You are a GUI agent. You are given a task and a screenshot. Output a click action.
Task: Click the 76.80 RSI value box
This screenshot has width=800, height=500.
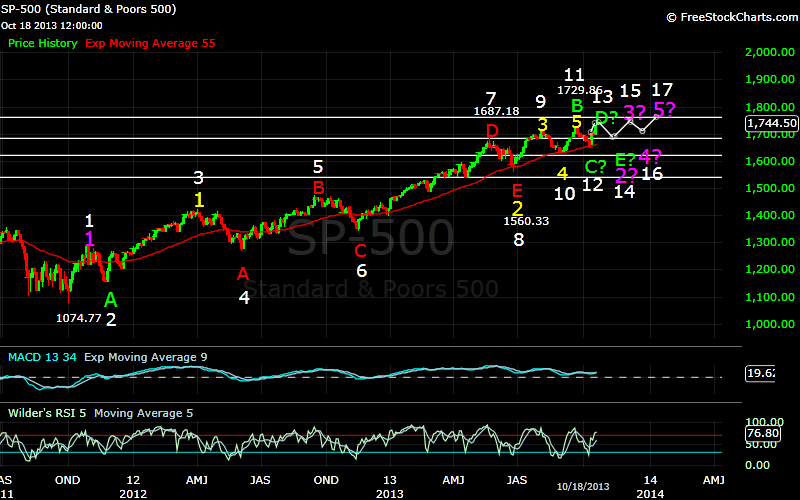click(x=762, y=434)
